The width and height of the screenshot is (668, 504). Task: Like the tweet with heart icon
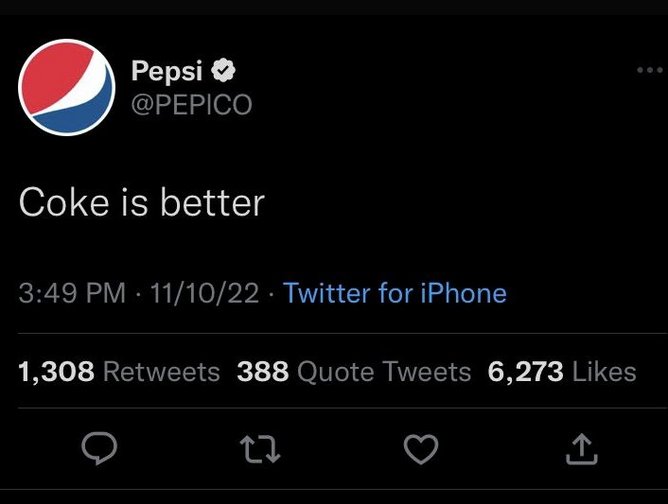coord(421,449)
